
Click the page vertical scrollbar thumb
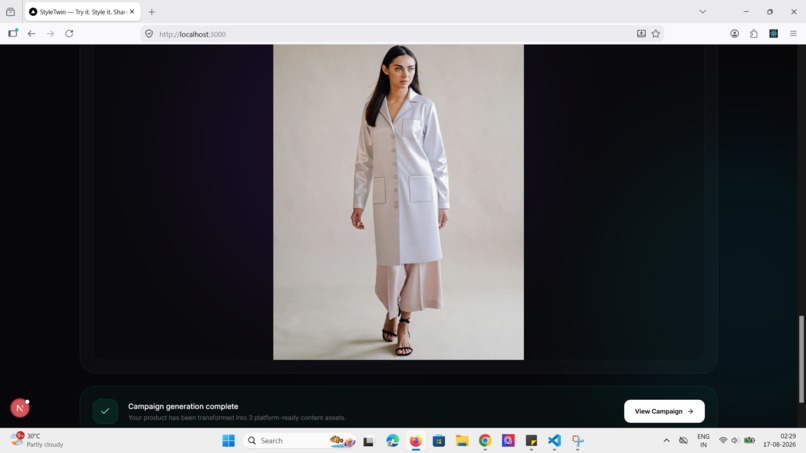[801, 359]
